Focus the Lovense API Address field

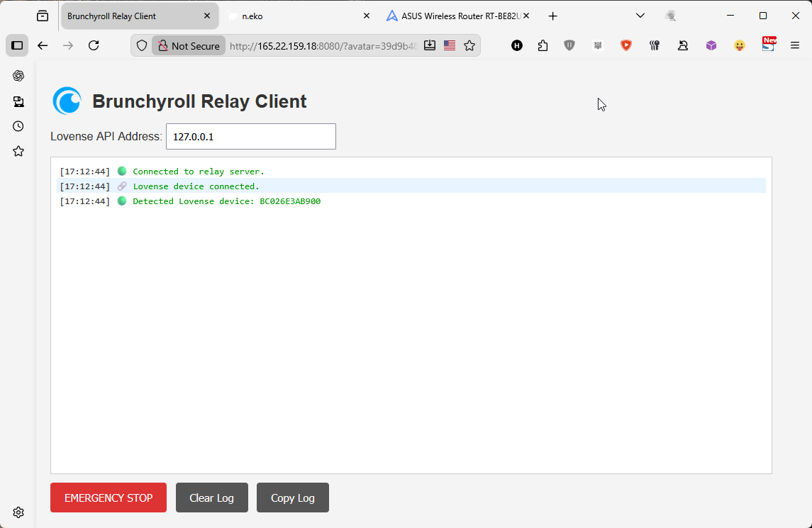point(250,137)
